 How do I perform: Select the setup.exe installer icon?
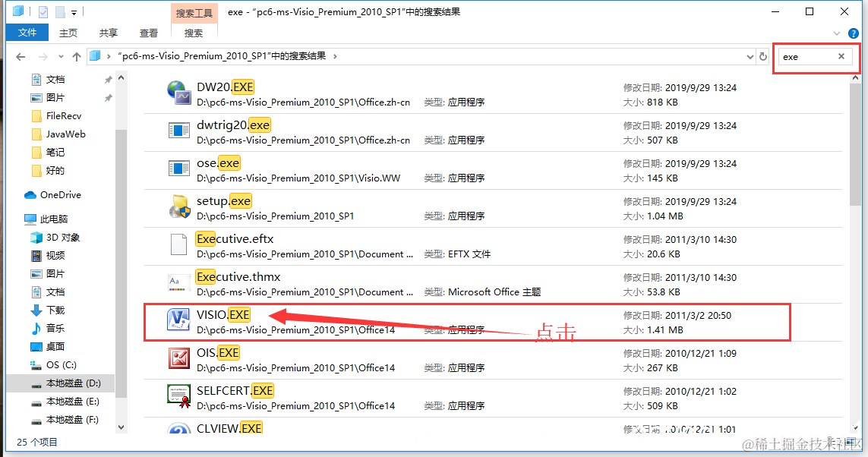[x=178, y=207]
